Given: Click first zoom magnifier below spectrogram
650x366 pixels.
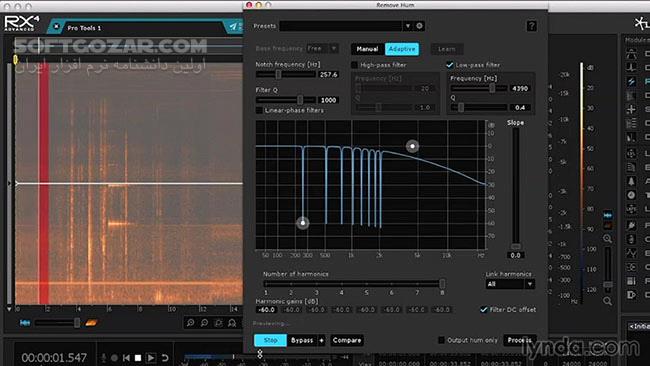Looking at the screenshot, I should coord(190,322).
